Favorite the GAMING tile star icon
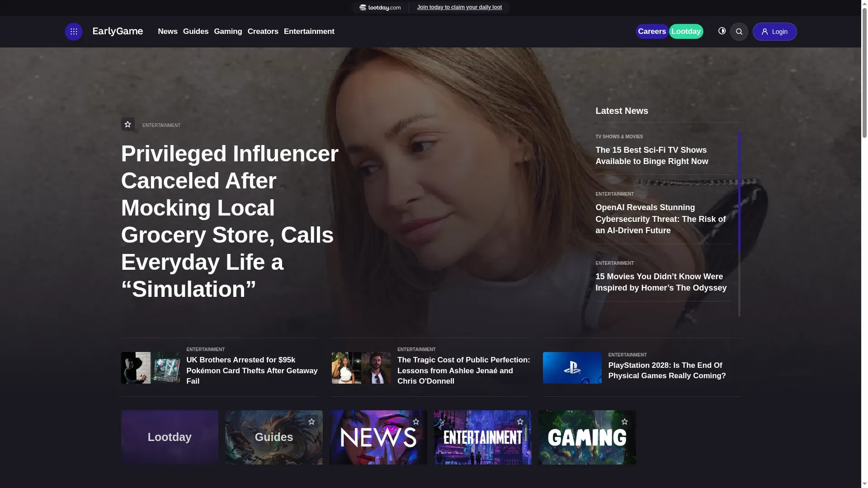 [x=625, y=422]
